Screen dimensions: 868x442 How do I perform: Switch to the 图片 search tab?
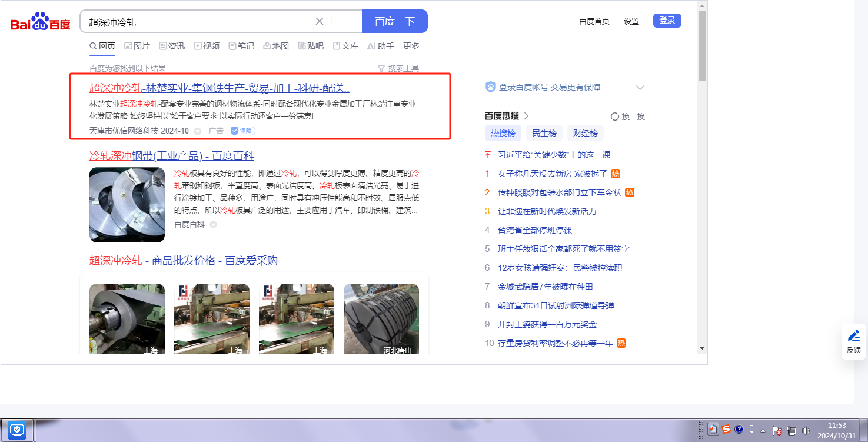(137, 46)
